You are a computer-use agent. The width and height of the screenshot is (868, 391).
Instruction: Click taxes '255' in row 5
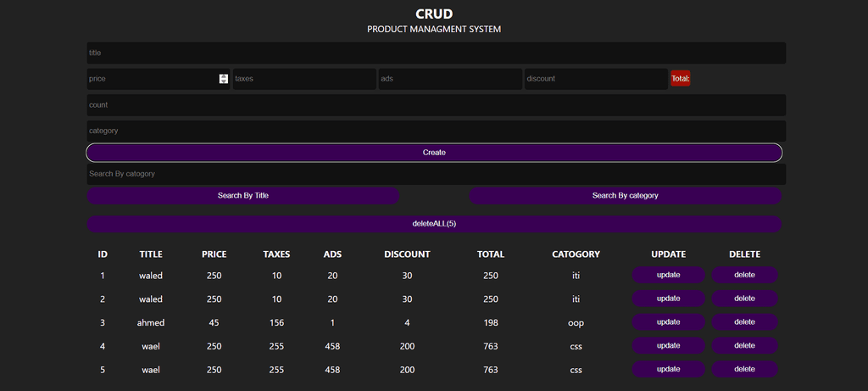pyautogui.click(x=276, y=370)
